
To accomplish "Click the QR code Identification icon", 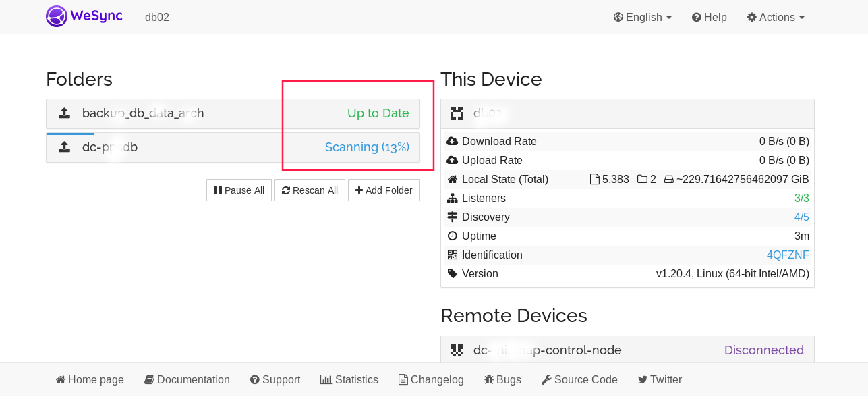I will (x=453, y=255).
